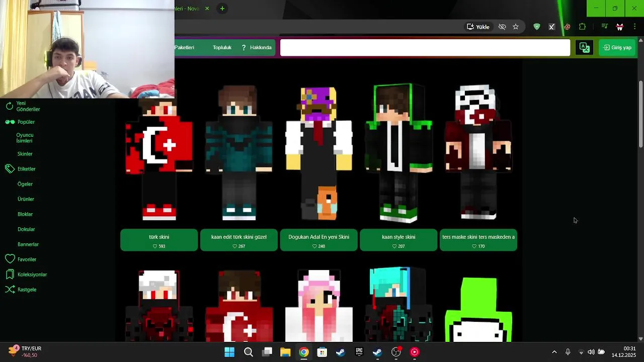
Task: Click the microphone tray icon
Action: 568,352
